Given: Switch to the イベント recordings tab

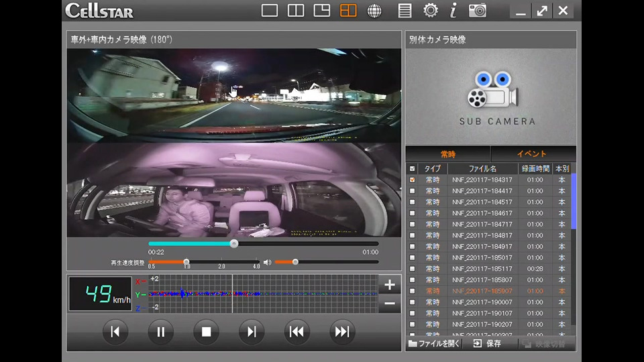Looking at the screenshot, I should tap(533, 154).
